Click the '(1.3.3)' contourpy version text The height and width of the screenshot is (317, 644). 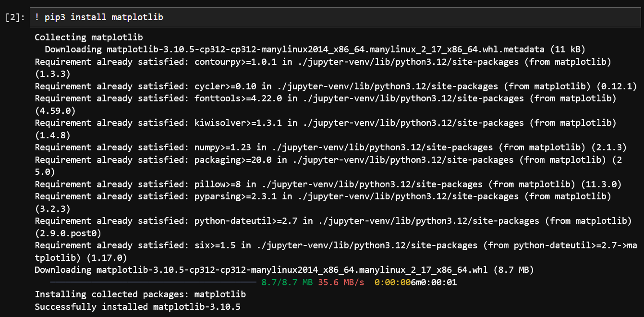(53, 74)
